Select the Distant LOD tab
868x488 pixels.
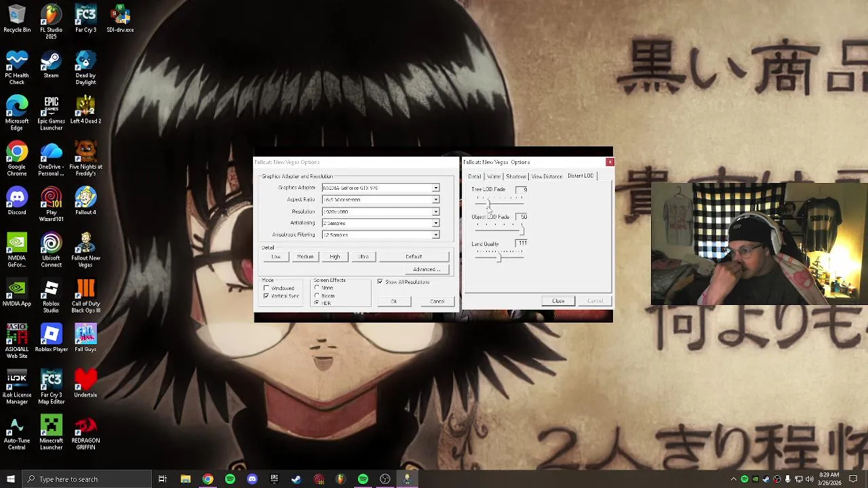(580, 176)
